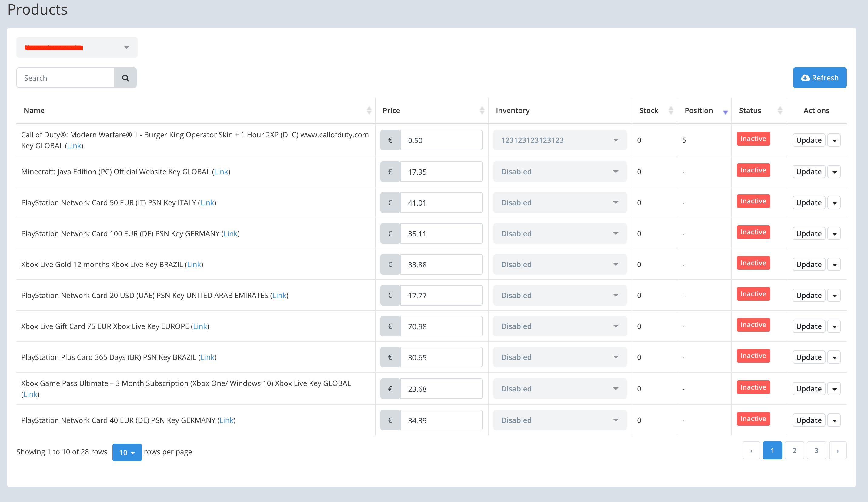Open the Call of Duty product Link
Image resolution: width=868 pixels, height=502 pixels.
(x=74, y=146)
